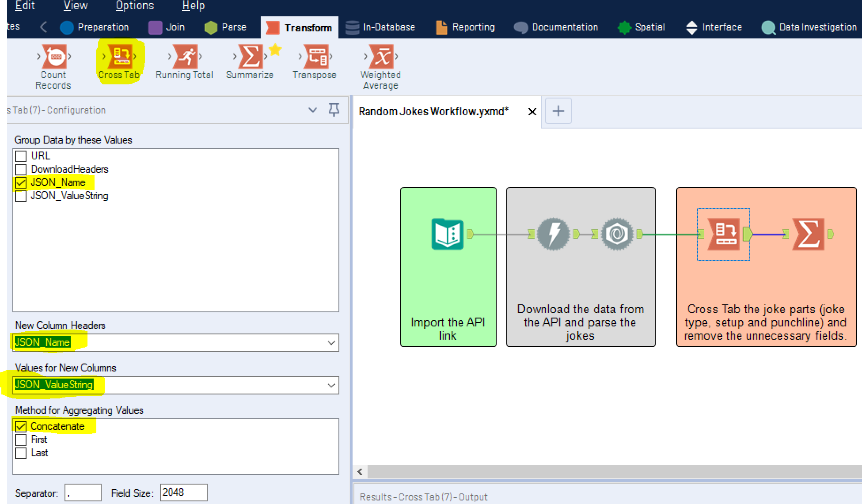Enable the First aggregation method
862x504 pixels.
coord(21,440)
